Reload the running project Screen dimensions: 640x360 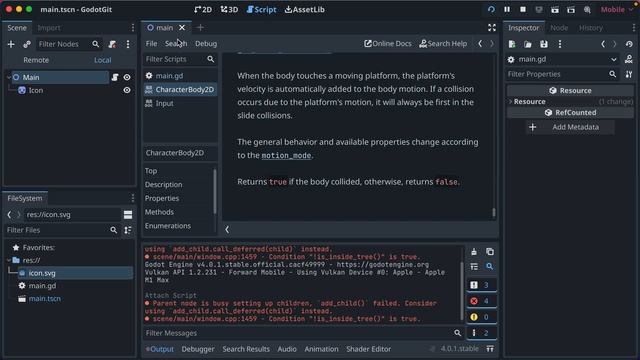pyautogui.click(x=491, y=9)
